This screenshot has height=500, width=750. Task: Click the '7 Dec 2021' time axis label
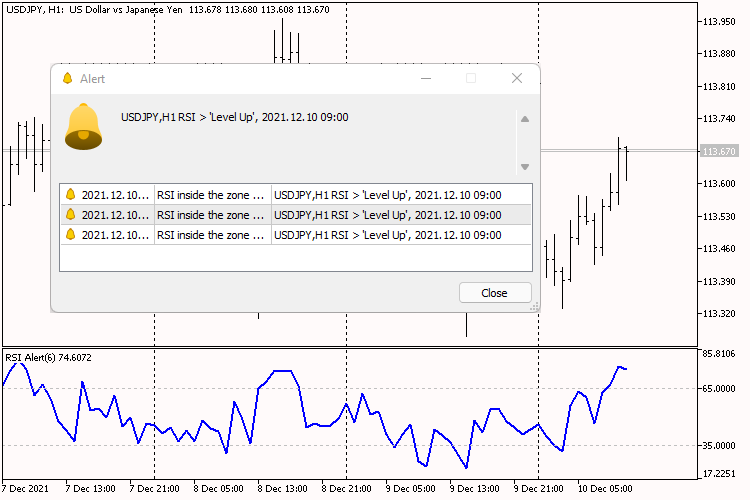[25, 489]
